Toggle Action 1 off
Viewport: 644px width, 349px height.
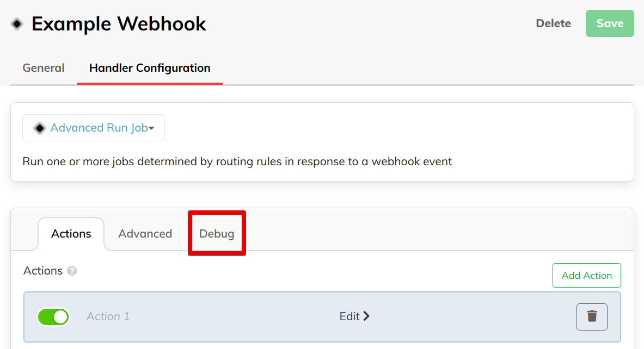(x=53, y=317)
